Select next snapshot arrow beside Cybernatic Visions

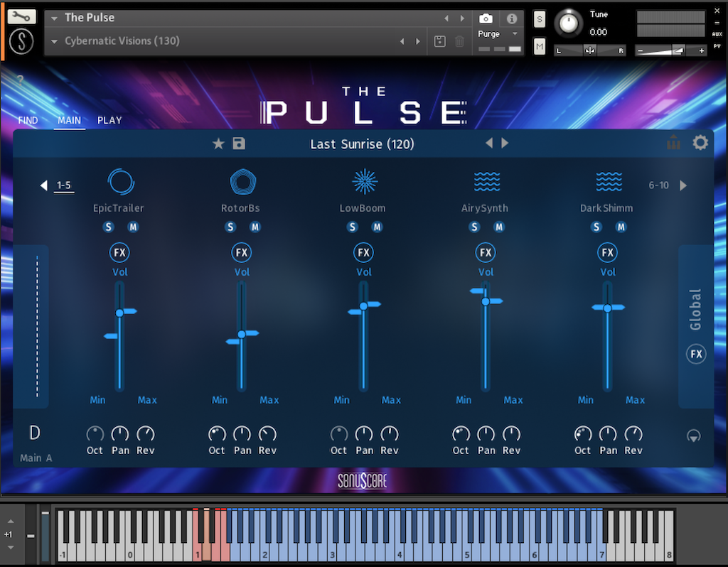click(418, 41)
